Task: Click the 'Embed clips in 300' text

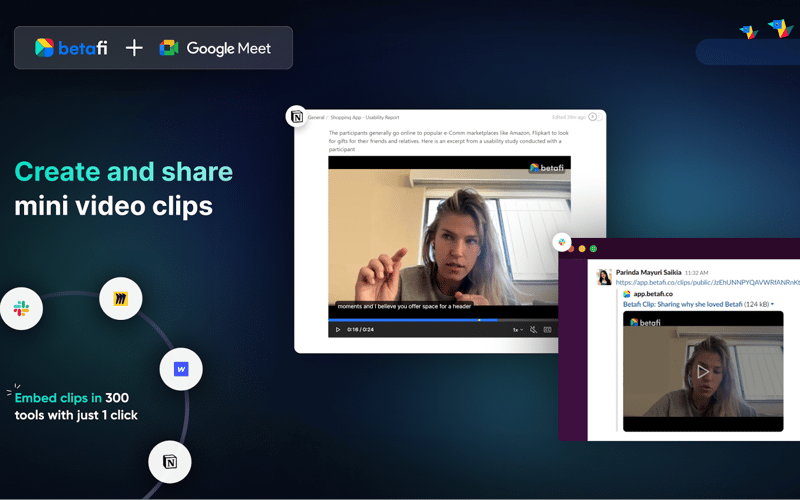Action: (71, 398)
